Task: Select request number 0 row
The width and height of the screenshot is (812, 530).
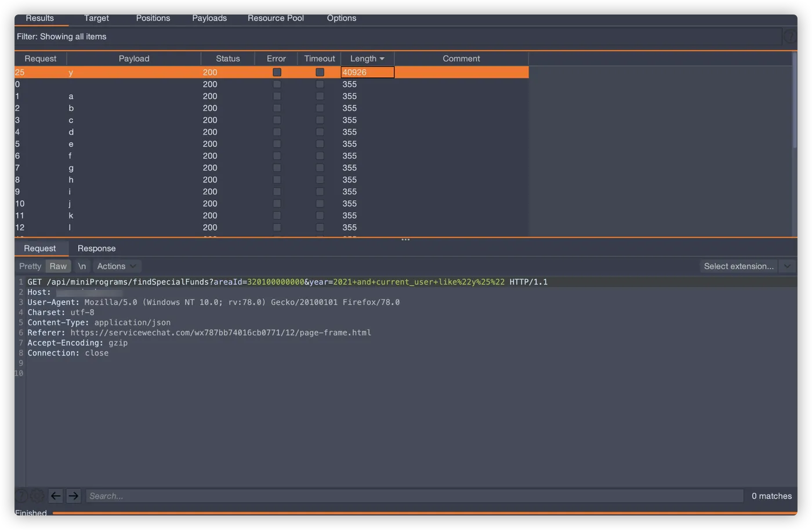Action: [271, 84]
